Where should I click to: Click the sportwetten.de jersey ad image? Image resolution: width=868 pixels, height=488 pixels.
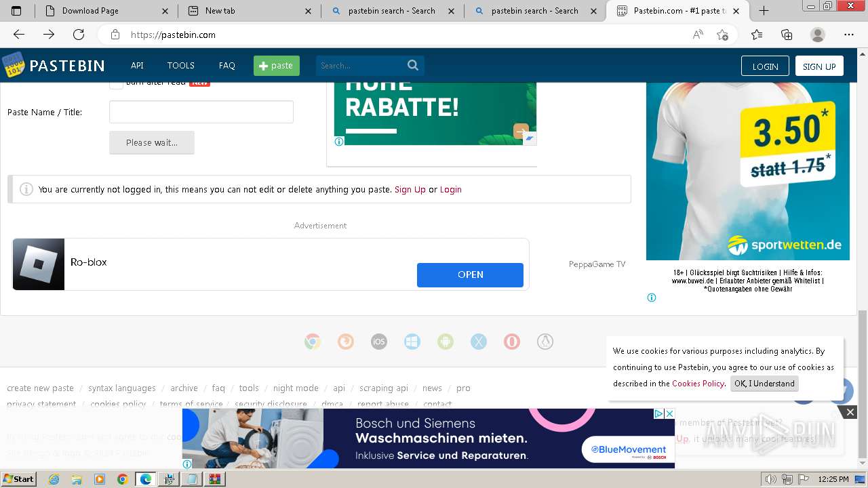pos(748,171)
